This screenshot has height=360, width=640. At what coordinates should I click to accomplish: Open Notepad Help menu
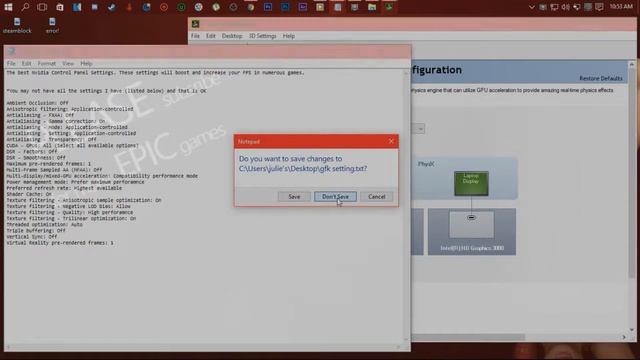click(x=86, y=64)
